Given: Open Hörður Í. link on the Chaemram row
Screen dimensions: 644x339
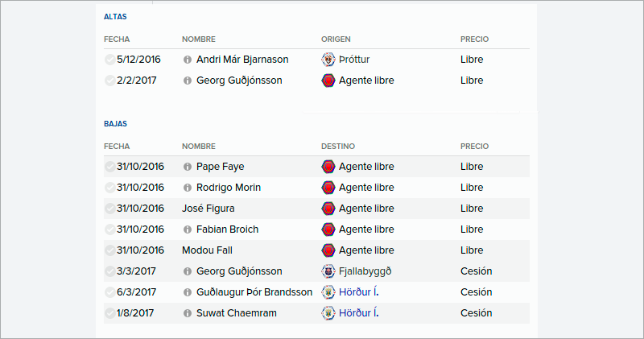Looking at the screenshot, I should [x=358, y=313].
